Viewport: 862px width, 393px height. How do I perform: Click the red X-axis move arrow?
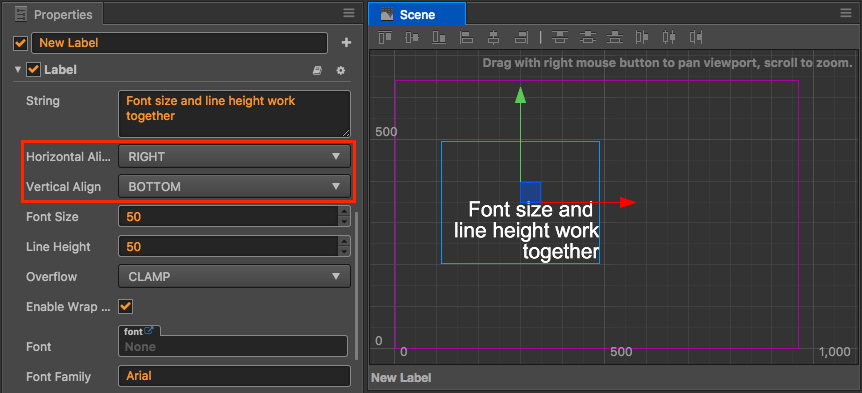tap(627, 202)
